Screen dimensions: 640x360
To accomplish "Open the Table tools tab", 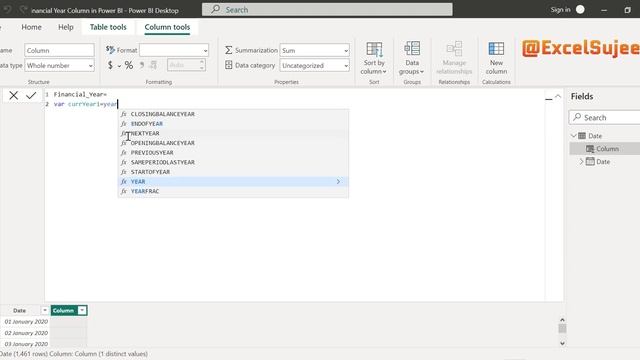I will coord(108,27).
